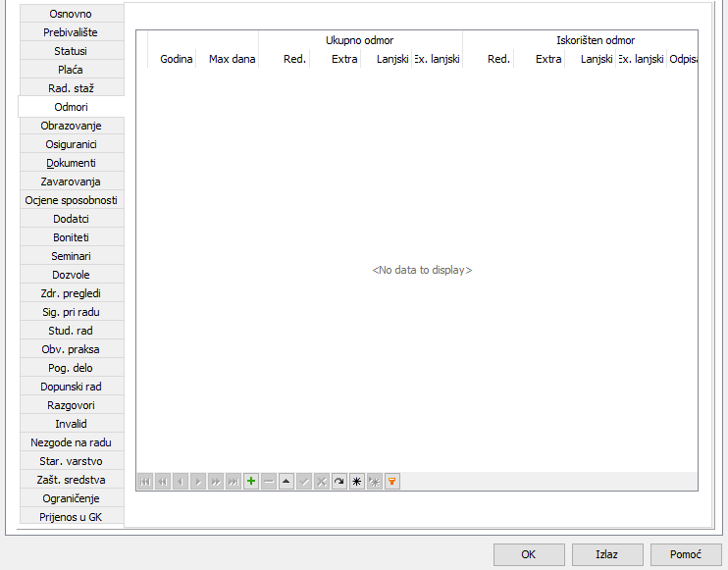Open the Plaća tab

[71, 70]
